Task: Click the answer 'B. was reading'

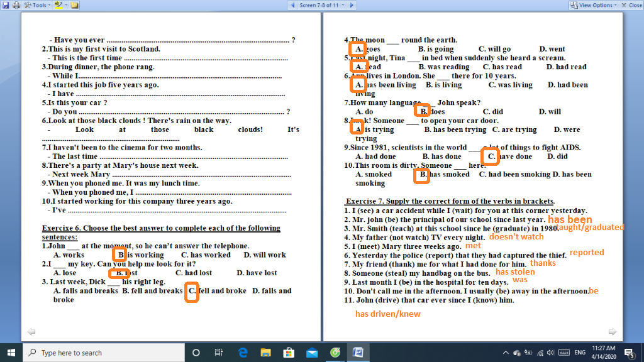Action: 443,67
